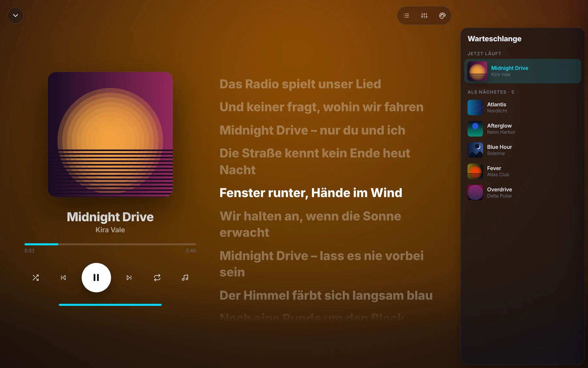This screenshot has height=368, width=588.
Task: Click the Atlantis album thumbnail
Action: tap(475, 107)
